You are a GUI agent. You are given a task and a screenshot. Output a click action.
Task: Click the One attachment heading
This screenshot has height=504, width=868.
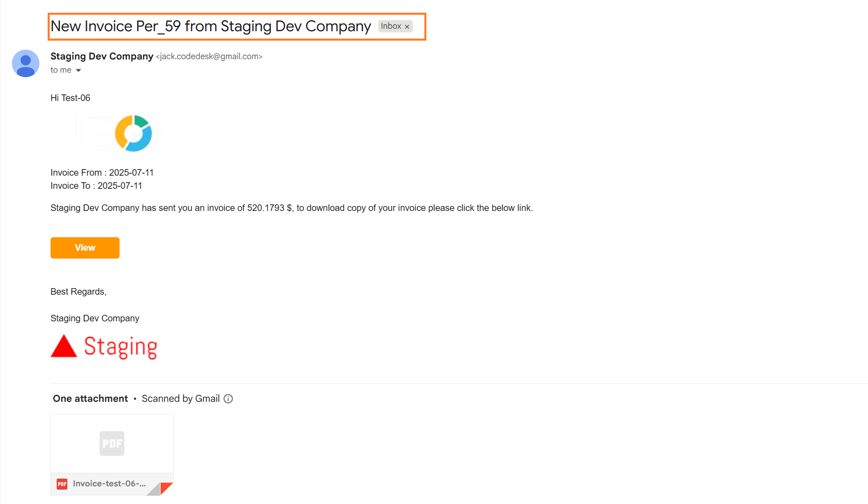point(90,399)
